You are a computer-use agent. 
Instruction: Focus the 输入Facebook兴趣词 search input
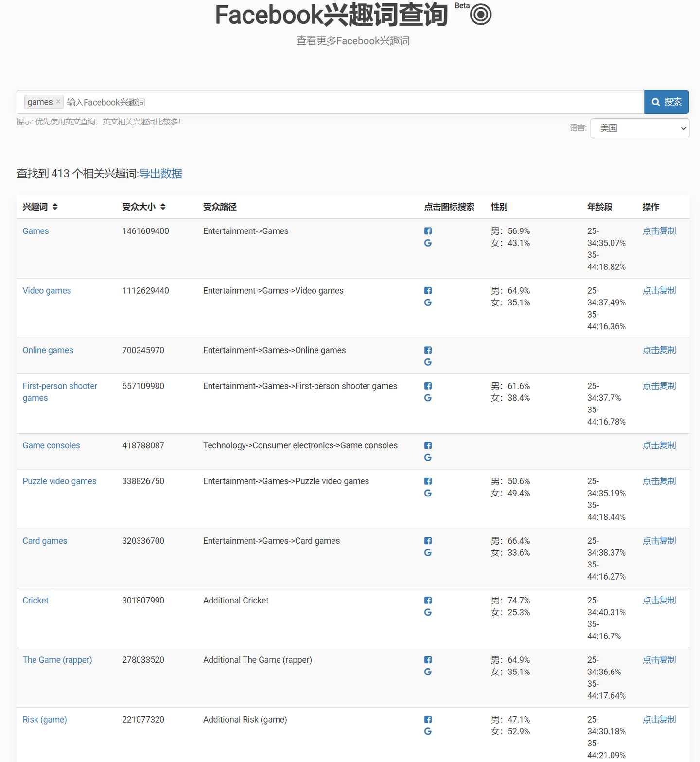click(354, 102)
